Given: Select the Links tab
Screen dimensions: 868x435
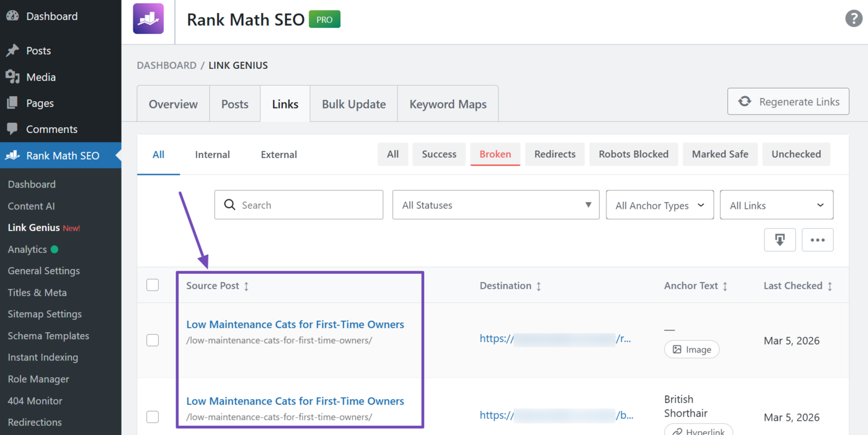Looking at the screenshot, I should [x=285, y=104].
